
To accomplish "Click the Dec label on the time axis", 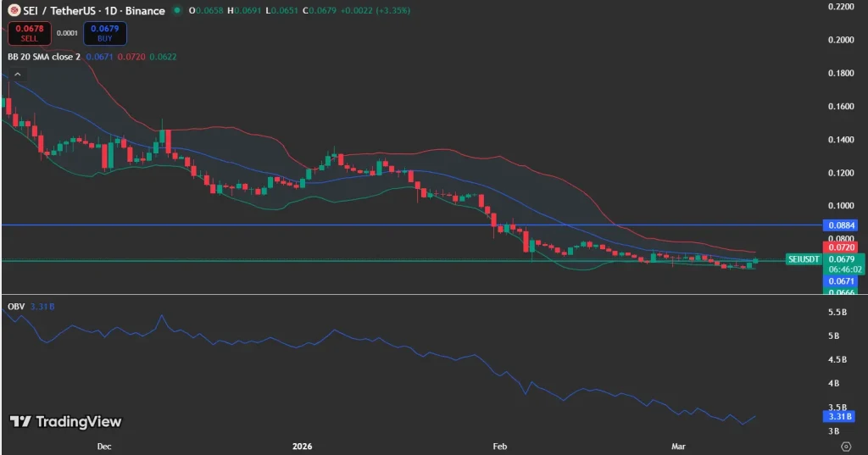I will pyautogui.click(x=104, y=447).
